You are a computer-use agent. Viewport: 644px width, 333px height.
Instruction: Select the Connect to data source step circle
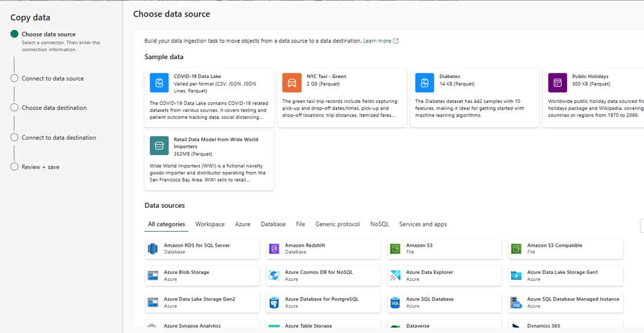pyautogui.click(x=14, y=79)
